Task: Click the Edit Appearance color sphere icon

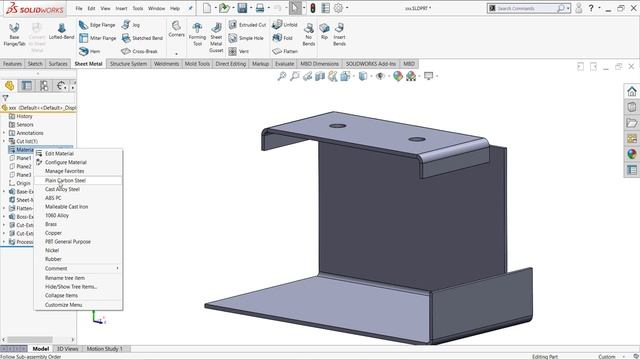Action: coord(398,76)
